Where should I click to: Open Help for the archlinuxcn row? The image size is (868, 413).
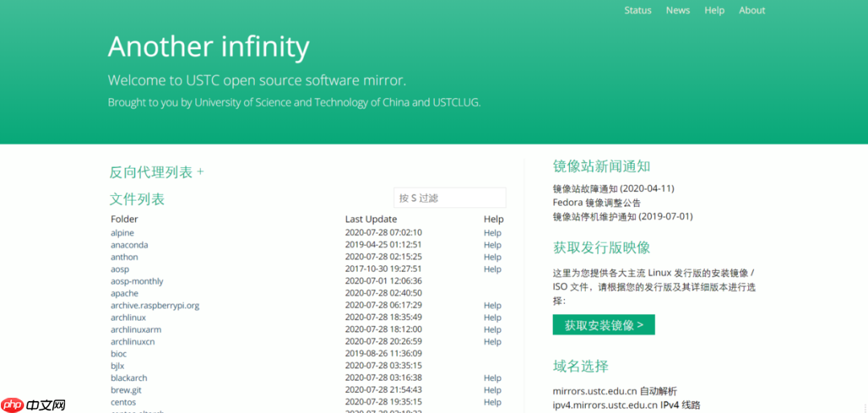coord(492,341)
